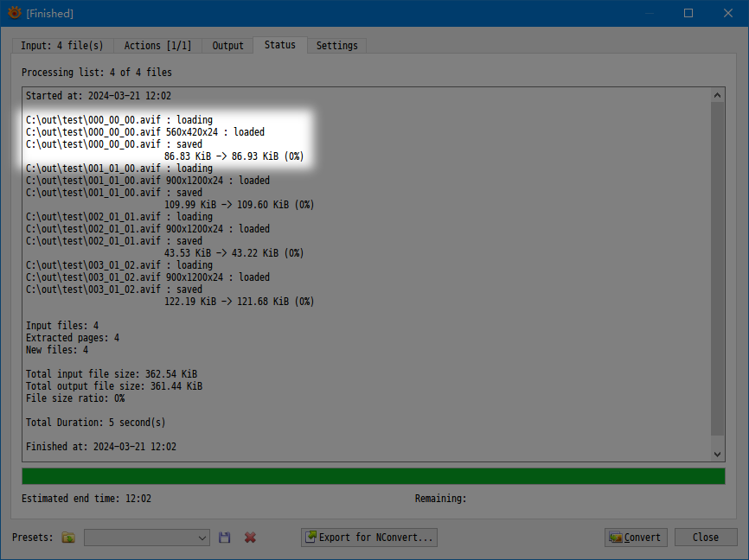
Task: Click 'Total output file size: 361.44 KiB'
Action: [x=114, y=386]
